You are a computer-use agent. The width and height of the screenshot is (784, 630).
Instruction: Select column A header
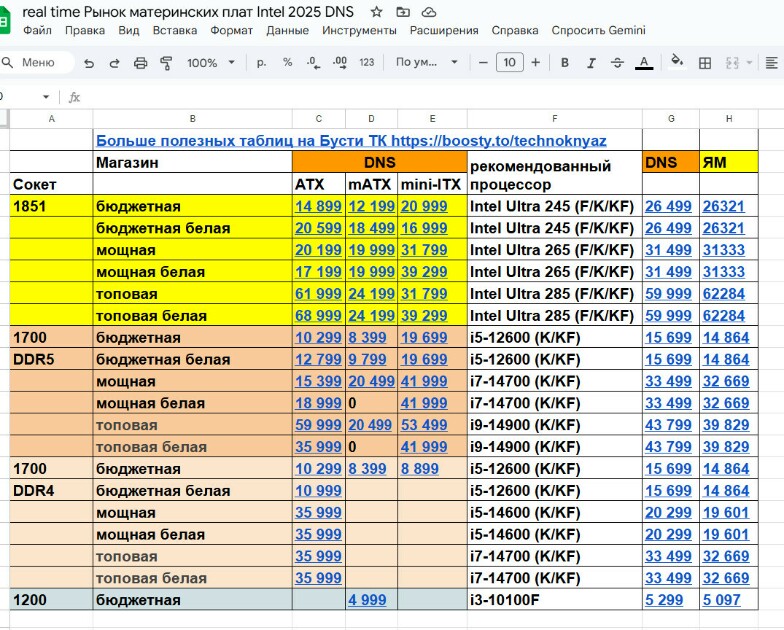click(x=51, y=118)
